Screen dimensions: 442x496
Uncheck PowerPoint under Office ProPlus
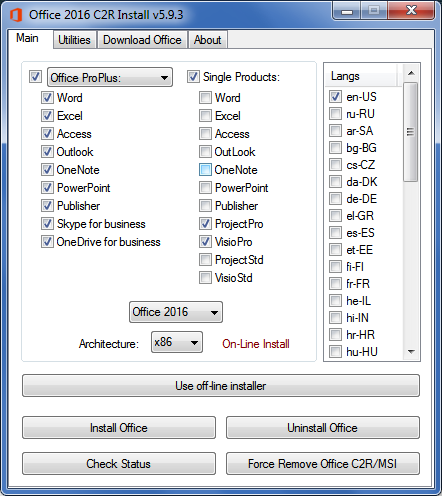click(x=47, y=188)
